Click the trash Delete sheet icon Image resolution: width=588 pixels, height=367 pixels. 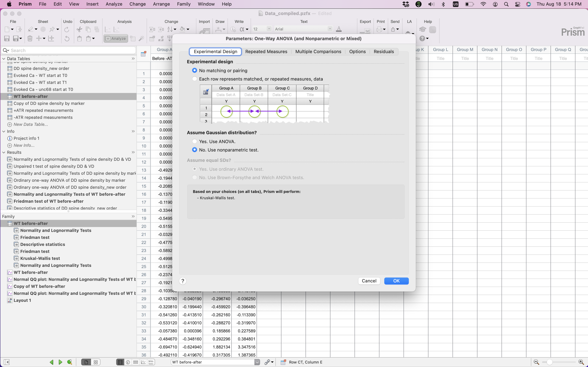tap(30, 38)
